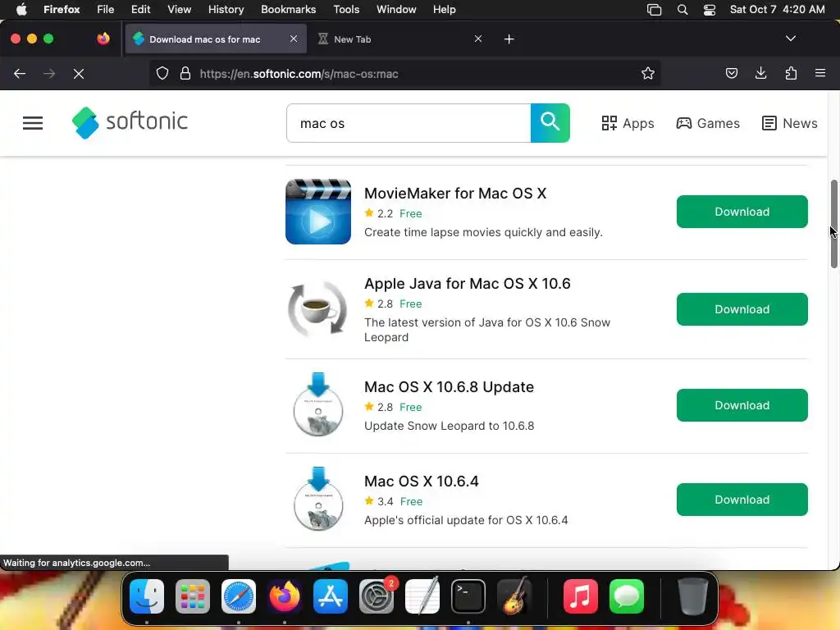Viewport: 840px width, 630px height.
Task: Click the site padlock icon
Action: (x=185, y=73)
